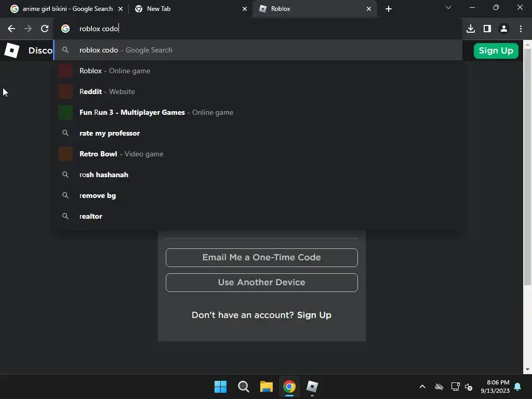Click the Fun Run 3 suggestion thumbnail
Screen dimensions: 532x399
pyautogui.click(x=65, y=112)
